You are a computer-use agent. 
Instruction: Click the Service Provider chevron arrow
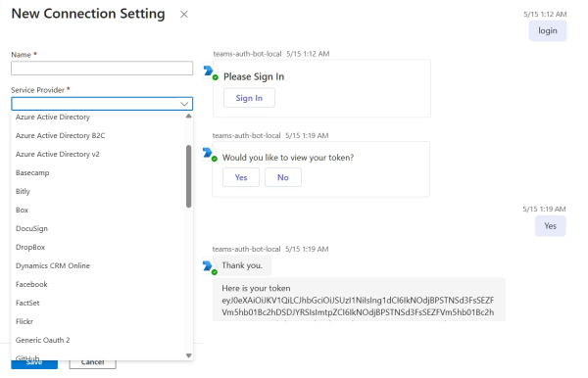[x=184, y=104]
